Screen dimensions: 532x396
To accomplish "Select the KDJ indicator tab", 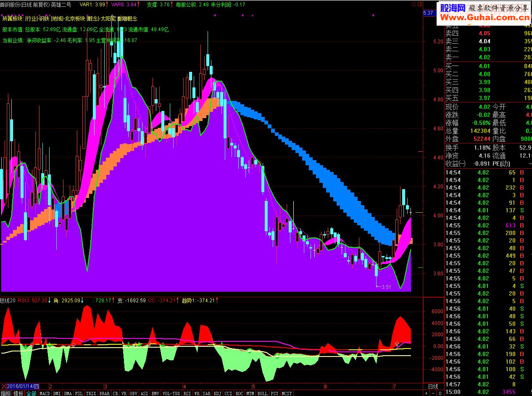I will (218, 393).
